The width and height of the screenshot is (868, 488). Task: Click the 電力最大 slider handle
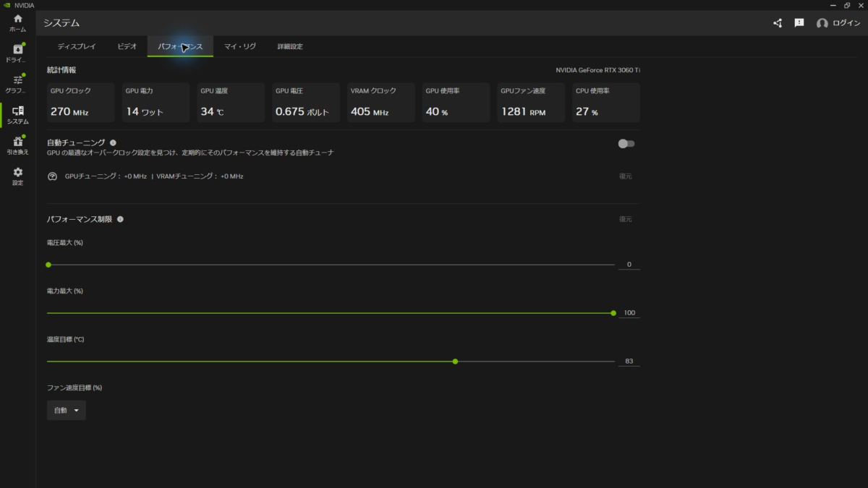(613, 313)
